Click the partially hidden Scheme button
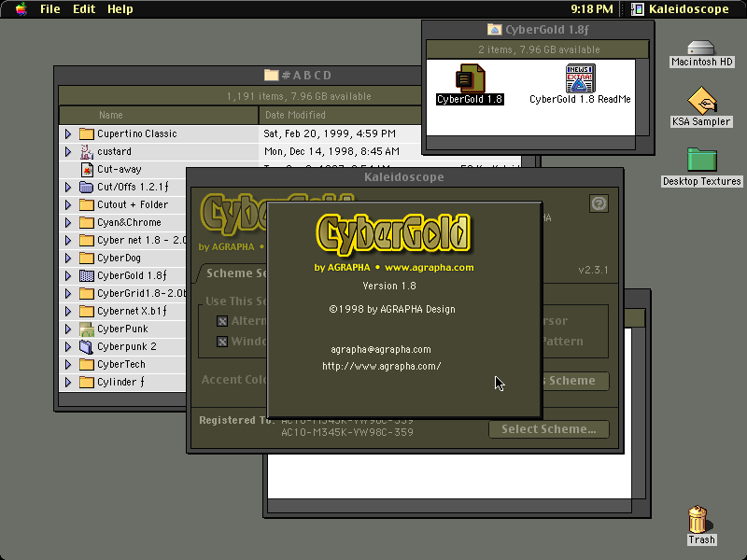 (x=575, y=381)
